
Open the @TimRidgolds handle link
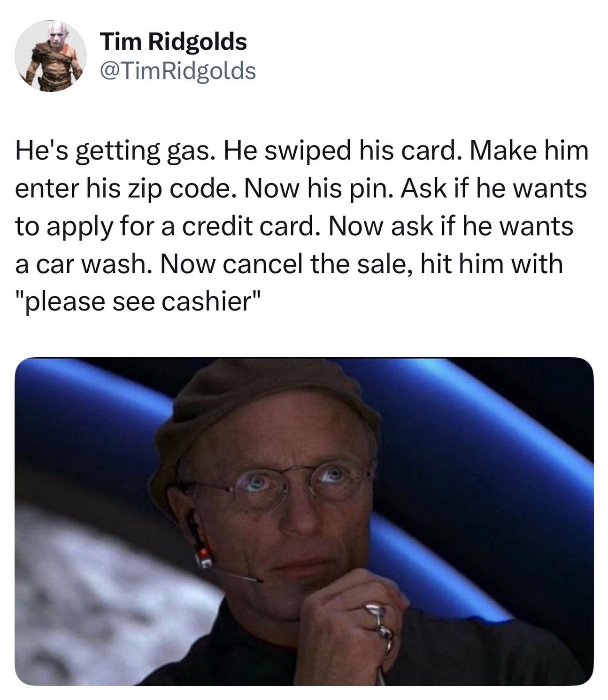[x=178, y=71]
